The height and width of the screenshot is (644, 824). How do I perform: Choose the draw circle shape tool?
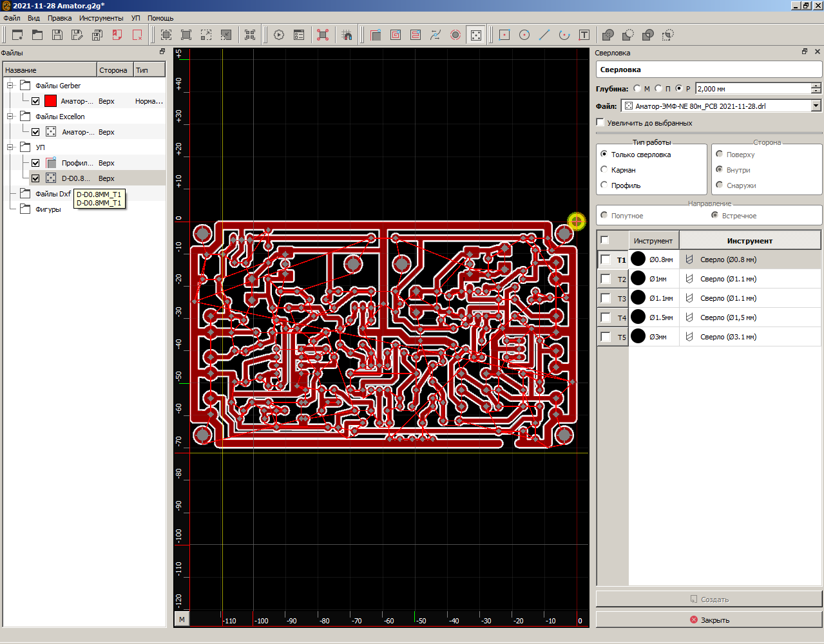click(524, 35)
